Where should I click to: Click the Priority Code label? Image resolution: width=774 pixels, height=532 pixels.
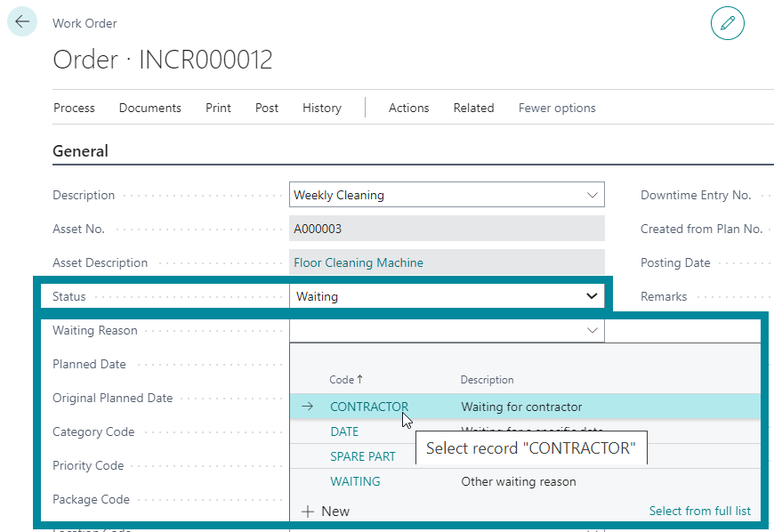[x=88, y=465]
